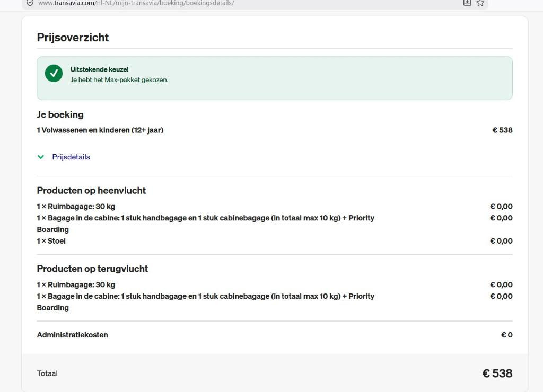543x392 pixels.
Task: Expand details under Je boeking
Action: click(71, 157)
